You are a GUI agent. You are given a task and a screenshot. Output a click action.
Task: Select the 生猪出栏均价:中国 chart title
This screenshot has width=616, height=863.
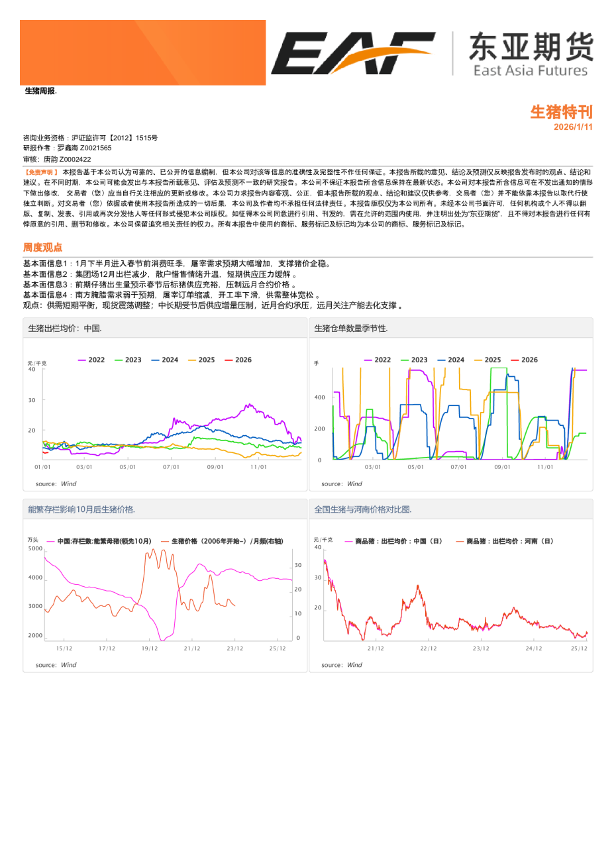pyautogui.click(x=65, y=328)
